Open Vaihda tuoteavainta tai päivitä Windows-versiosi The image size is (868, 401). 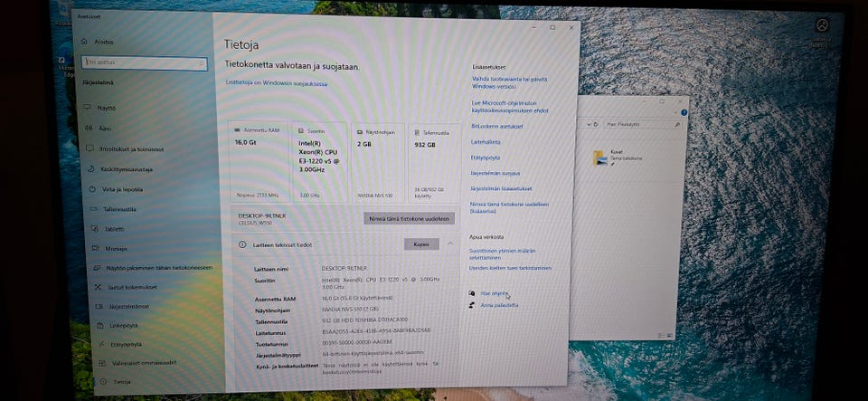(509, 83)
